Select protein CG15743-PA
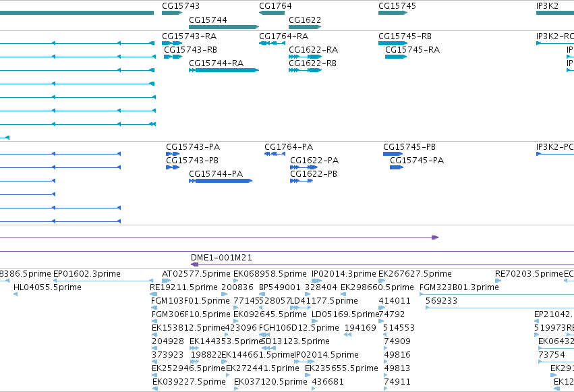 [x=173, y=154]
